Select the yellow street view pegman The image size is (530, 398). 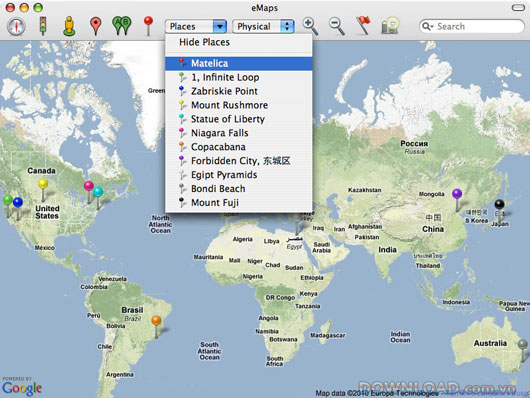(69, 26)
